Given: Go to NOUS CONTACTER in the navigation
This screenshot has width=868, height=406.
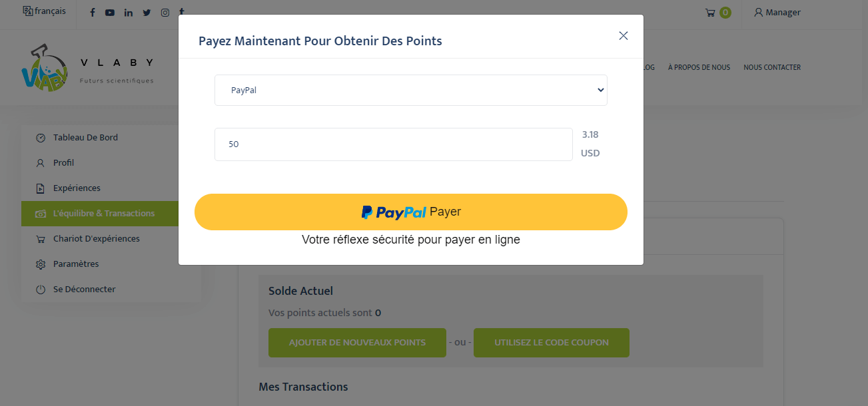Looking at the screenshot, I should [772, 67].
